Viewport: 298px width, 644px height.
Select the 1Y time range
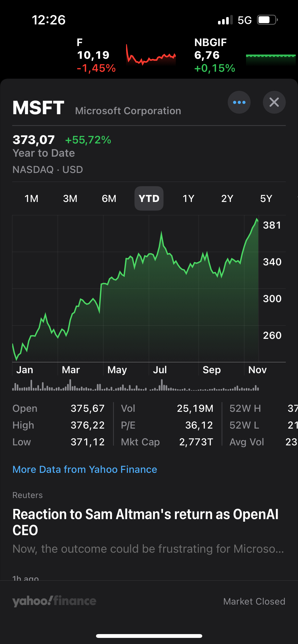[188, 198]
